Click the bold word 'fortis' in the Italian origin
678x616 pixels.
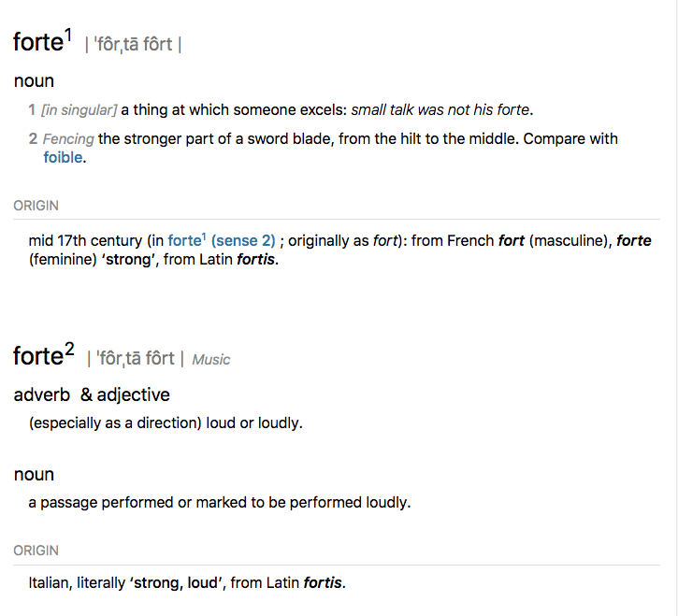[x=323, y=584]
